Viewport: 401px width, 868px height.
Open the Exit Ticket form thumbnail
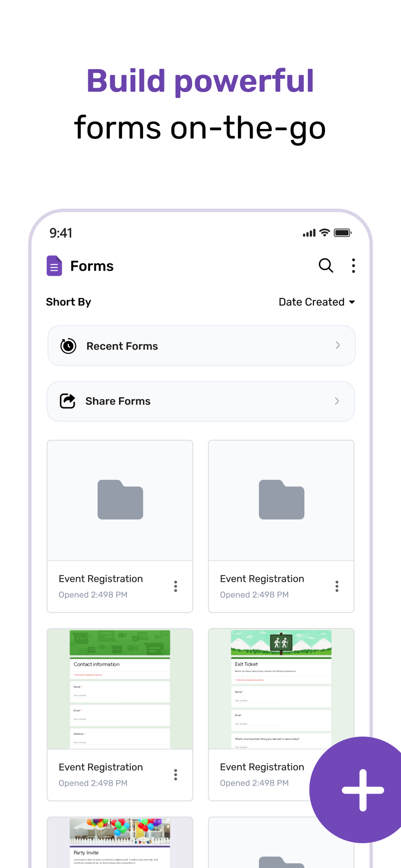281,689
